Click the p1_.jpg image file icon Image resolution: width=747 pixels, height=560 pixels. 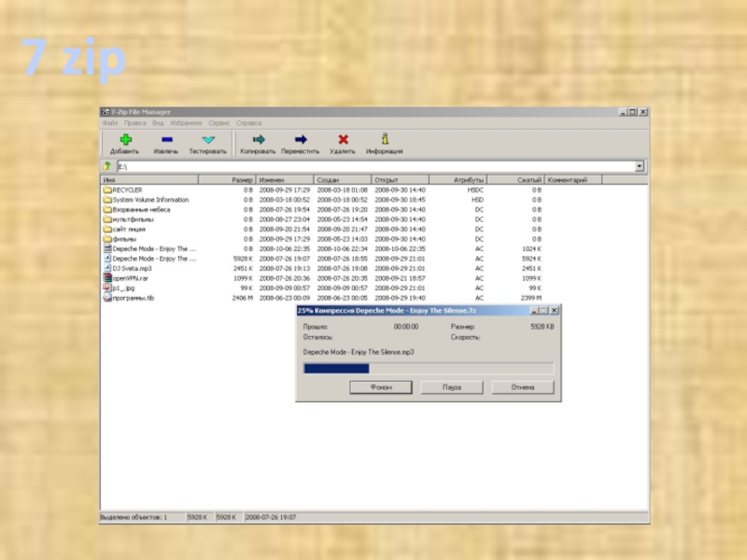click(x=107, y=288)
